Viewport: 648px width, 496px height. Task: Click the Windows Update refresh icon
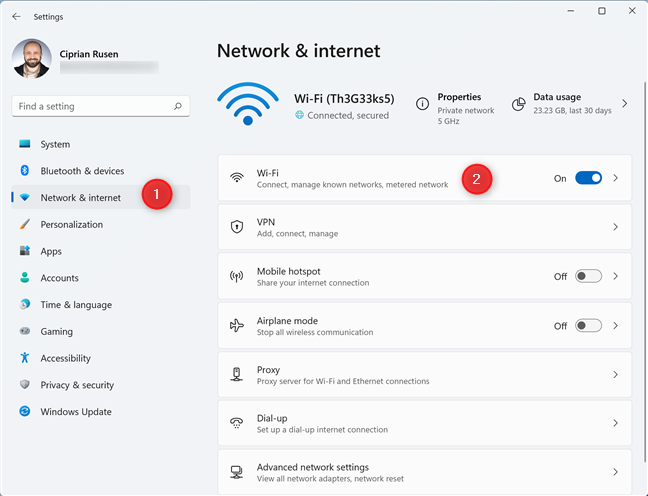(x=25, y=411)
